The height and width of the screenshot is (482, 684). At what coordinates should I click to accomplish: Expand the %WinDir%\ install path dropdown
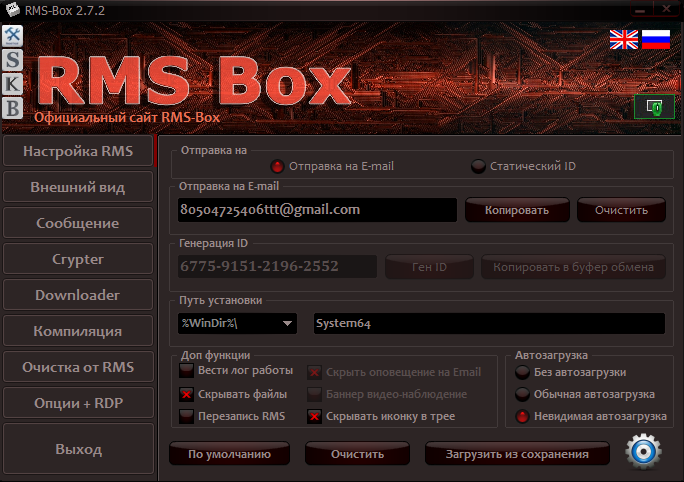(288, 324)
